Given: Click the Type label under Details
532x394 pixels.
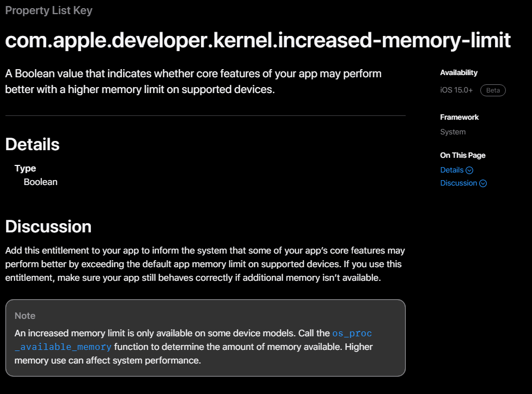Looking at the screenshot, I should (x=26, y=169).
